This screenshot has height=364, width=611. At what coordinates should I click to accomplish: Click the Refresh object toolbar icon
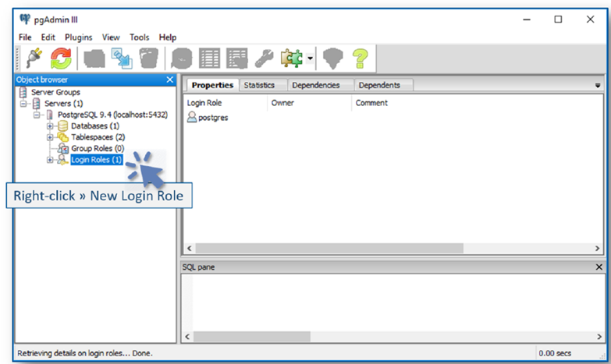point(61,58)
